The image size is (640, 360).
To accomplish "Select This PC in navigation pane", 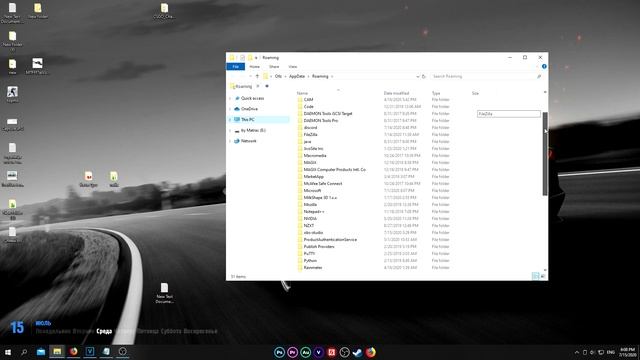I will [x=247, y=120].
